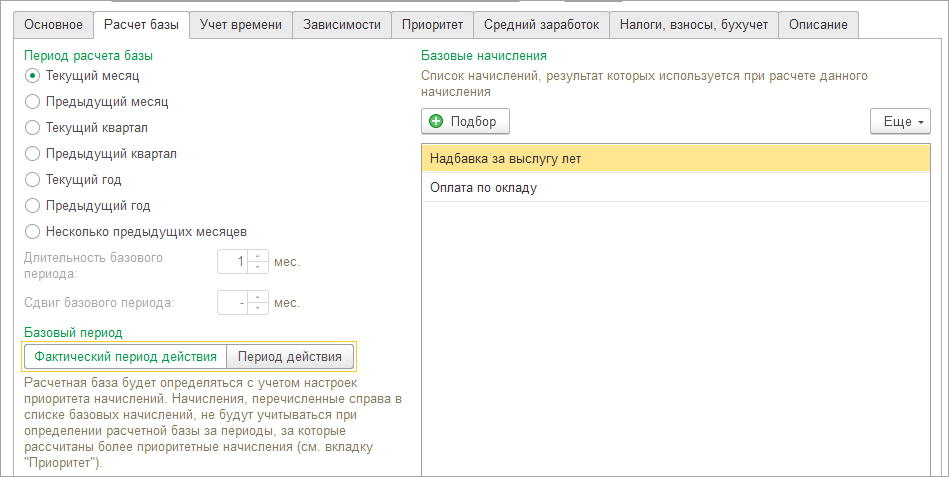Switch base period to Период действия
The height and width of the screenshot is (477, 949).
click(x=289, y=357)
